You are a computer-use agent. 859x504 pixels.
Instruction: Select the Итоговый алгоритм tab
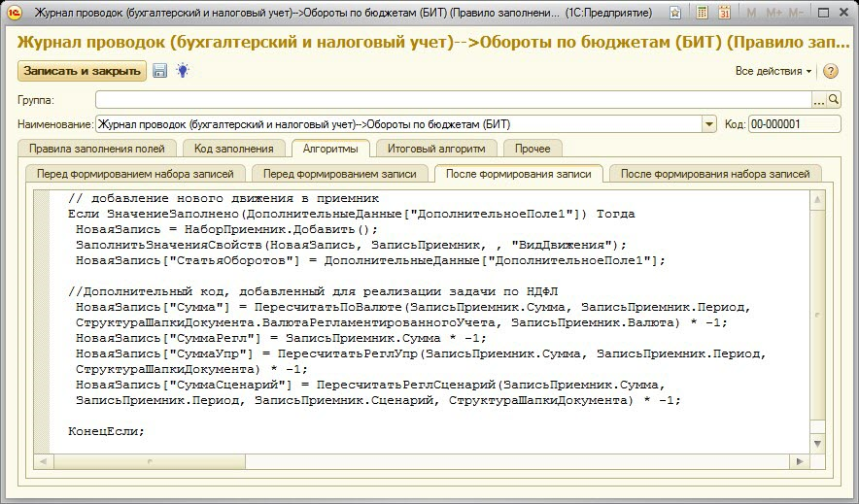(x=442, y=149)
